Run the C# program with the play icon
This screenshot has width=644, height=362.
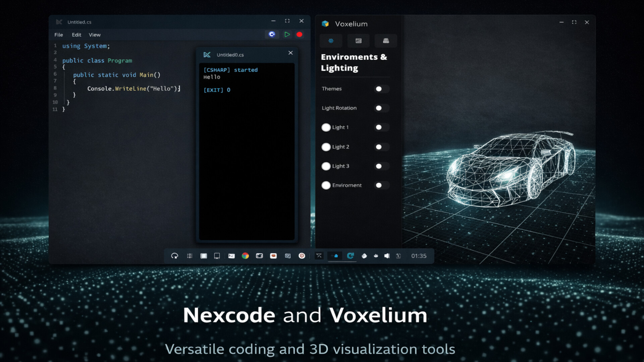tap(287, 34)
